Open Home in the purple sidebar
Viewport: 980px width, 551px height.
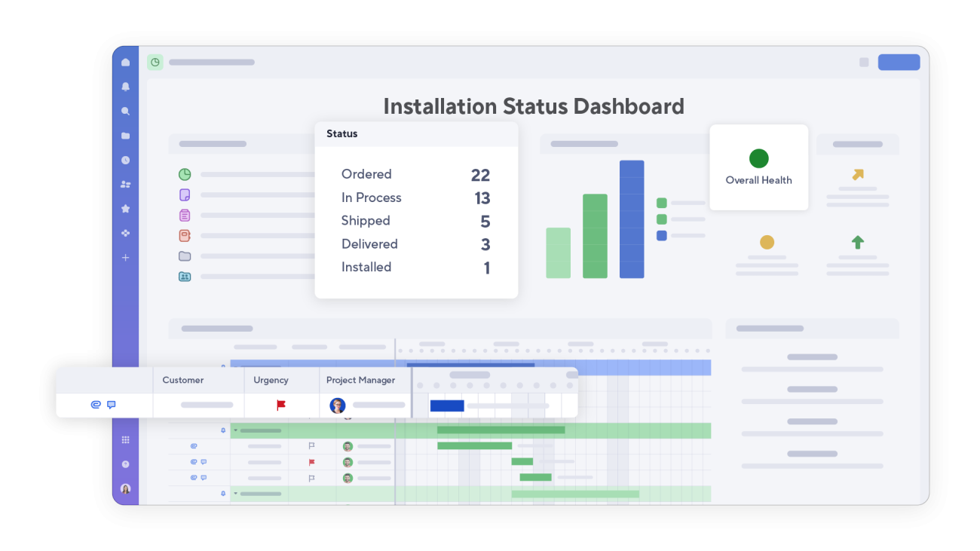[125, 63]
